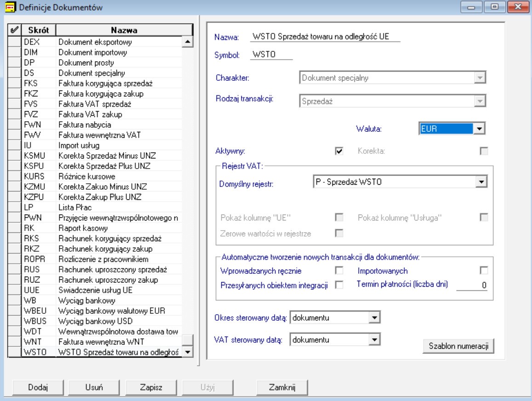Click the checkmark column header
The image size is (532, 401).
[15, 30]
